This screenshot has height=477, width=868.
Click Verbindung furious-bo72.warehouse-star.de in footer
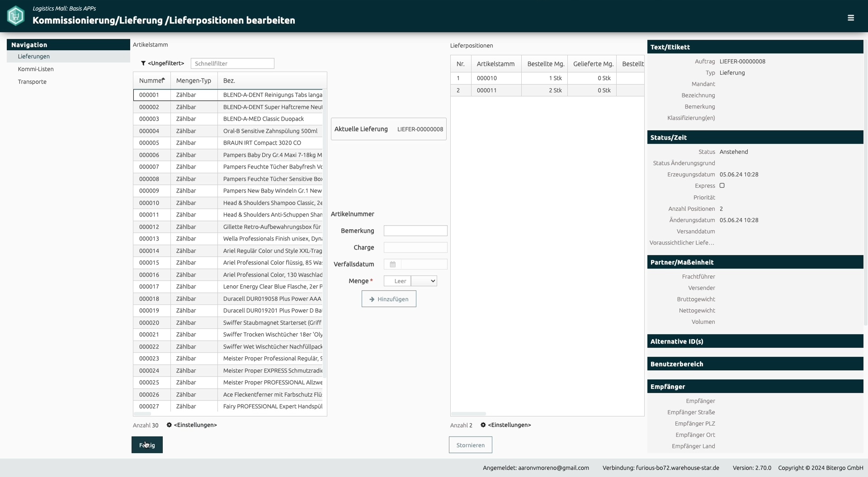tap(660, 468)
